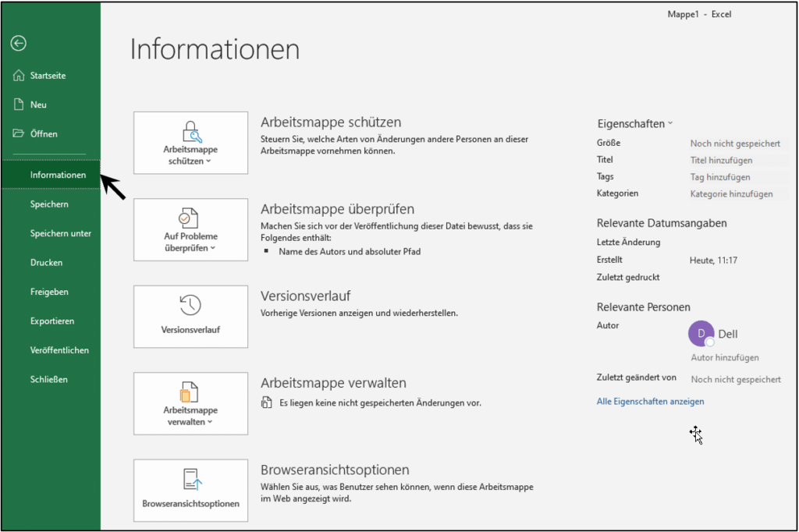The width and height of the screenshot is (799, 532).
Task: Click the Kategorie hinzufügen field
Action: pyautogui.click(x=737, y=193)
